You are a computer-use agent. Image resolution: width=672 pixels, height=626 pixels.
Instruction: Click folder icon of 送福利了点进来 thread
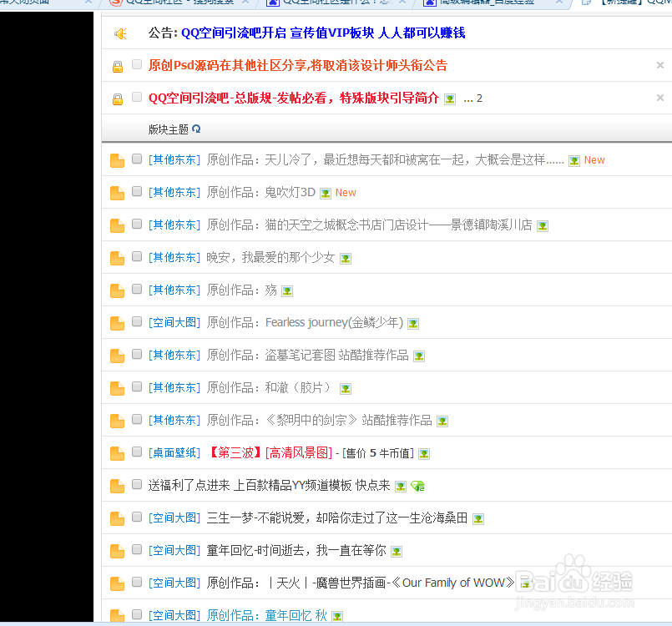coord(117,486)
